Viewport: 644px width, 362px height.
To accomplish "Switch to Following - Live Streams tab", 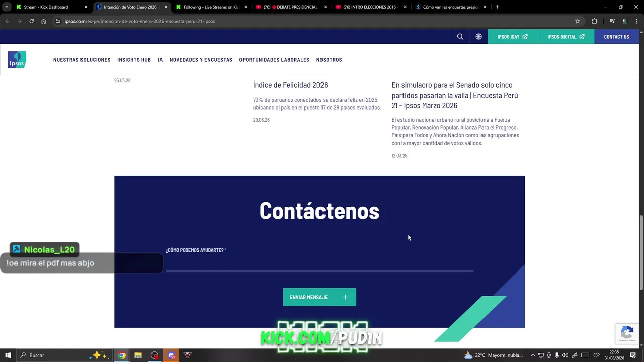I will tap(210, 7).
